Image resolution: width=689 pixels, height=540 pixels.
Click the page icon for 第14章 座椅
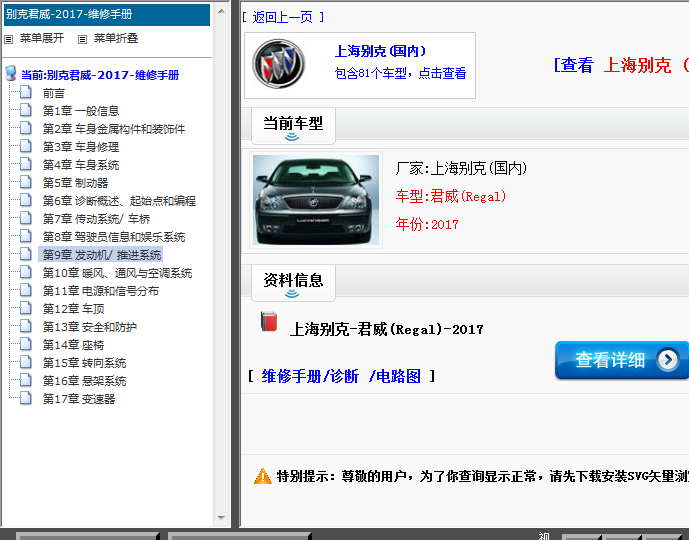coord(26,344)
